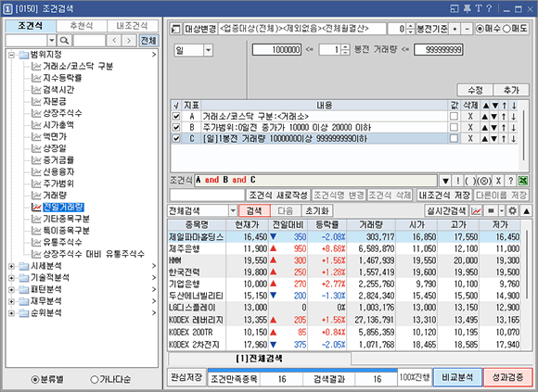
Task: Collapse results with the up triangle button
Action: point(526,210)
